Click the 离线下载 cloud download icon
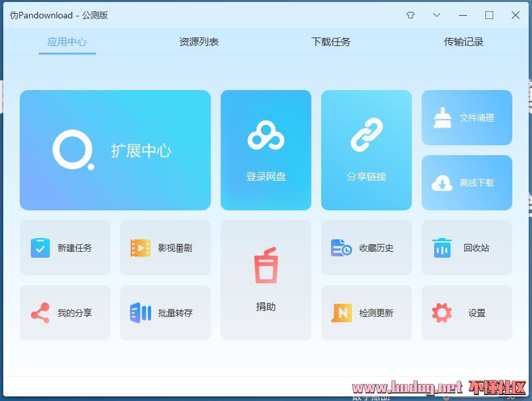This screenshot has width=532, height=401. point(442,183)
